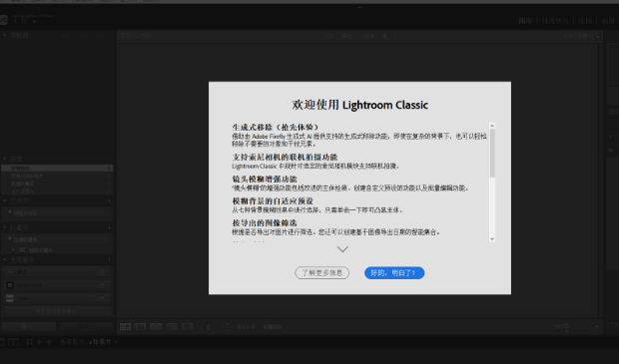Click the 硬盘 publish service

57,272
